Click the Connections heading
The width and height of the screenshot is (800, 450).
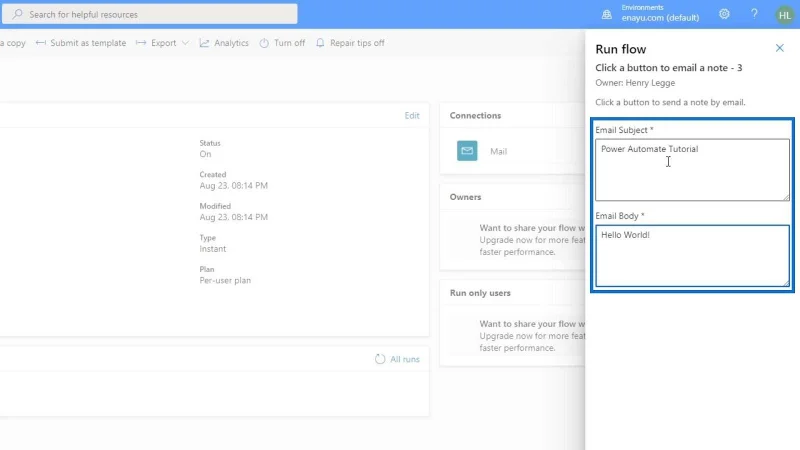click(475, 115)
